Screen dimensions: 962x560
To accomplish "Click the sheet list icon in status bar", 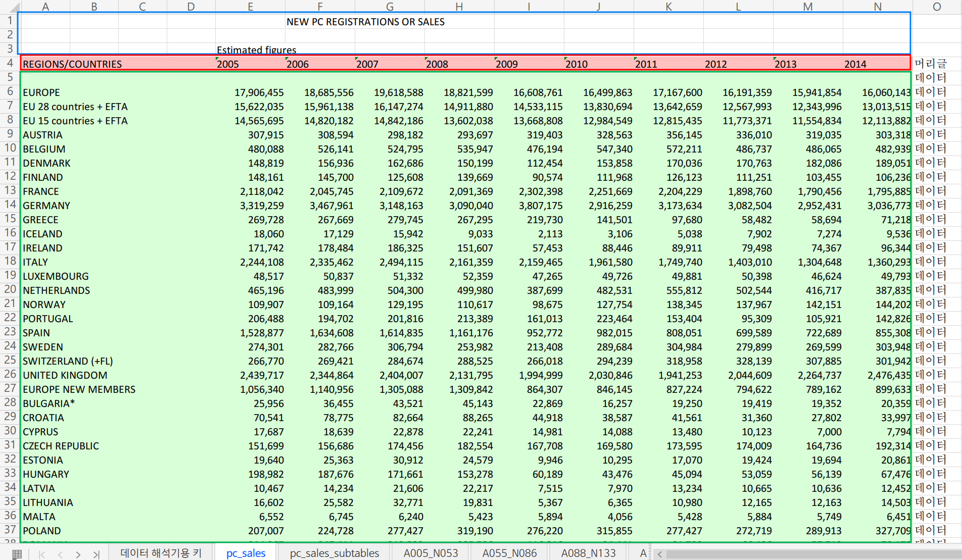I will click(x=17, y=554).
